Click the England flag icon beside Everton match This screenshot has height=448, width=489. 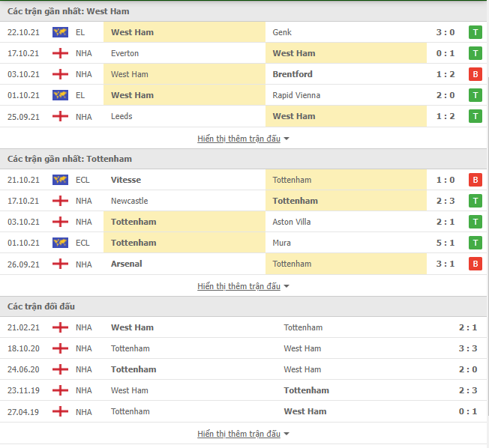click(60, 53)
